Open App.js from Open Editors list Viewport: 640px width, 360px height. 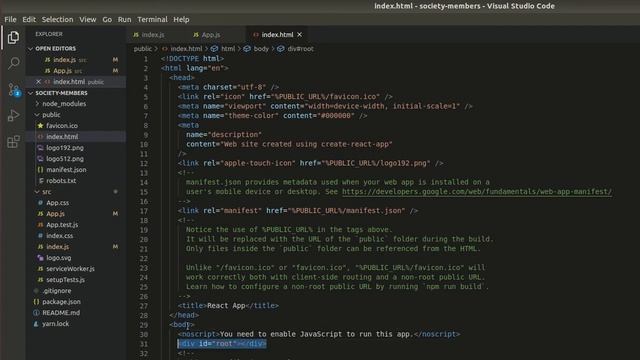pos(62,71)
